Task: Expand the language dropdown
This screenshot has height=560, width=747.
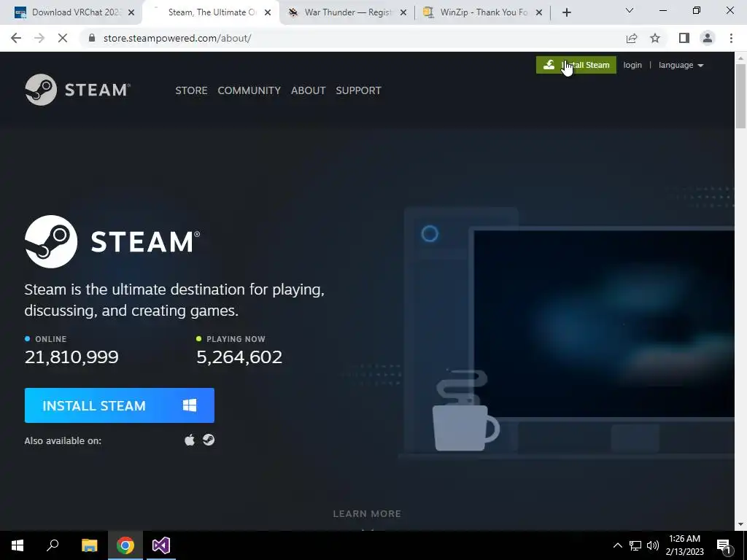Action: pos(681,65)
